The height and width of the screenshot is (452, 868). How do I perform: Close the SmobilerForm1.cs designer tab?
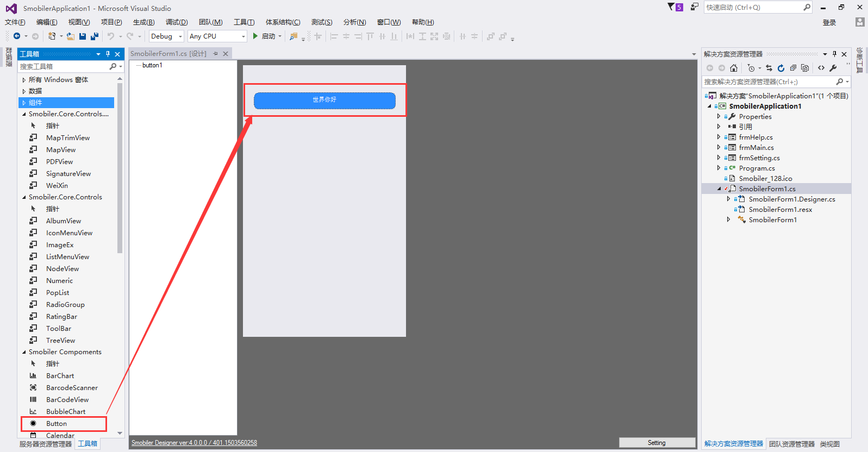point(226,54)
